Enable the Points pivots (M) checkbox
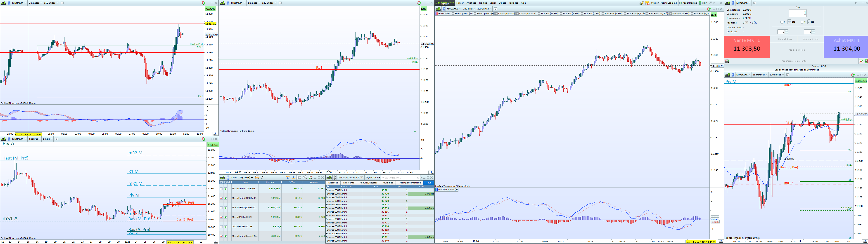The width and height of the screenshot is (868, 244). click(x=453, y=14)
